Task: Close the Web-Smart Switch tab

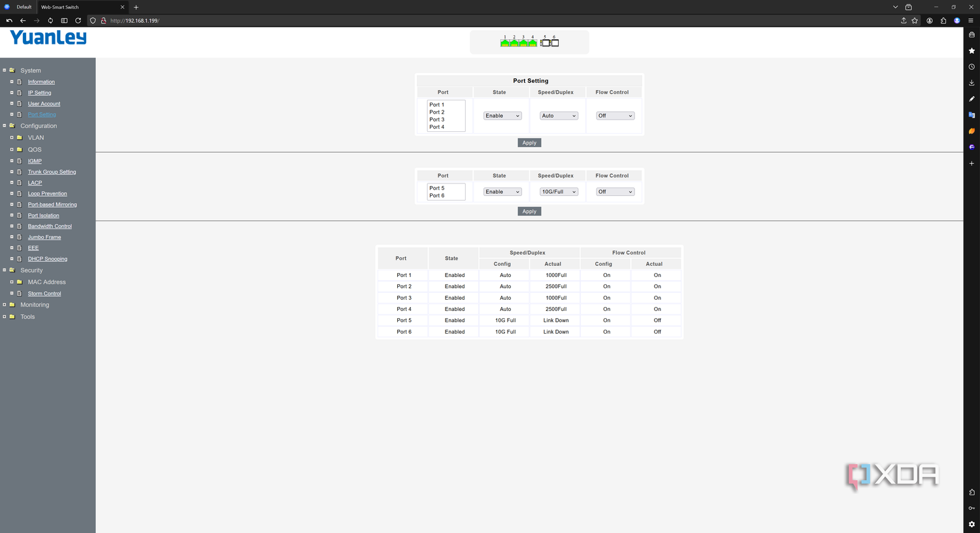Action: pos(122,7)
